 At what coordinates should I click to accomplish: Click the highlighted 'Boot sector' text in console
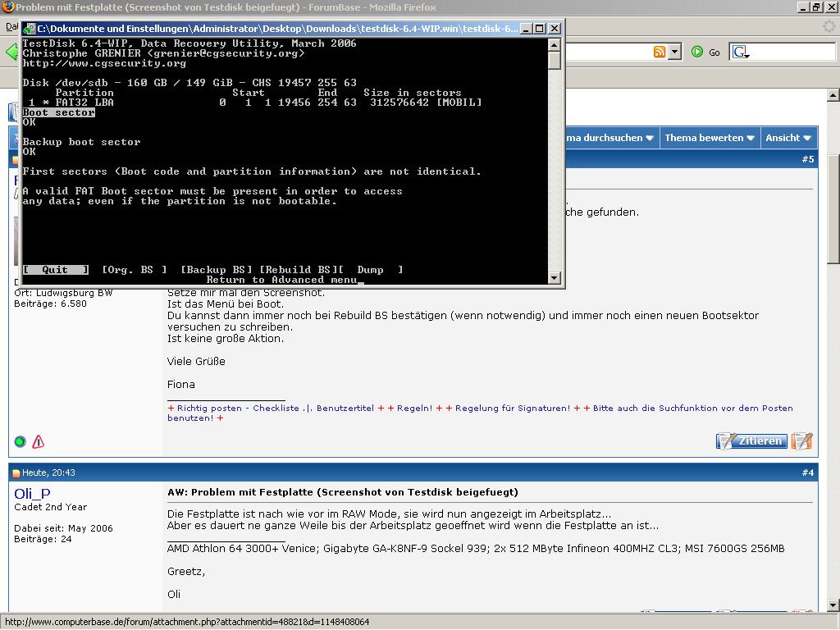59,112
